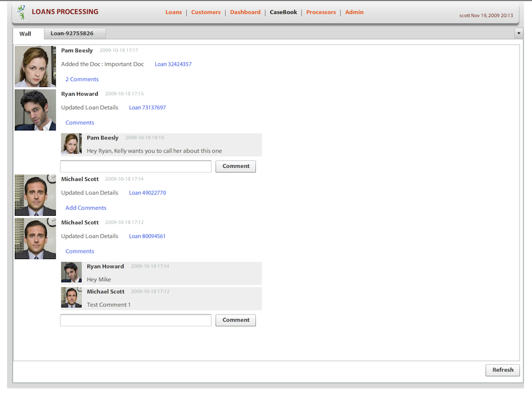Click the LOANS PROCESSING title
The width and height of the screenshot is (532, 396).
pyautogui.click(x=65, y=12)
